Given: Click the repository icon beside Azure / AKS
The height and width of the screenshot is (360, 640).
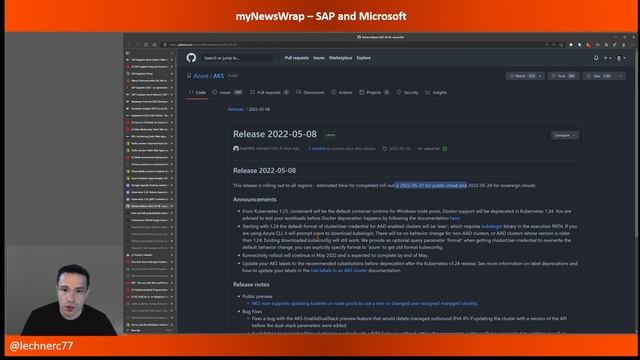Looking at the screenshot, I should [189, 76].
